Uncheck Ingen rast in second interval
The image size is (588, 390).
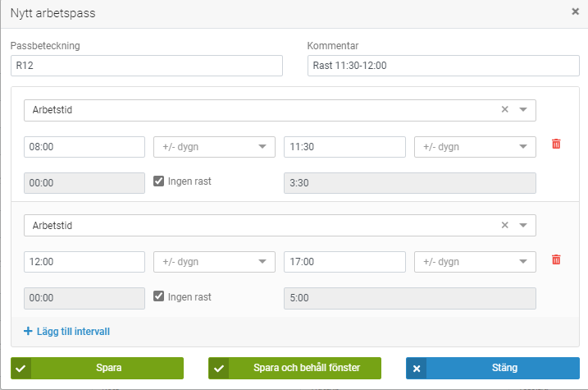[x=160, y=296]
